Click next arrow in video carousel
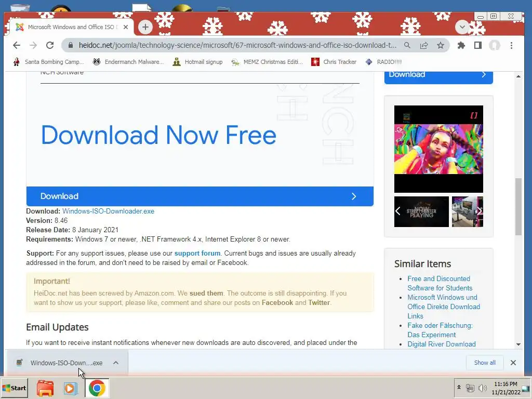 pos(480,211)
